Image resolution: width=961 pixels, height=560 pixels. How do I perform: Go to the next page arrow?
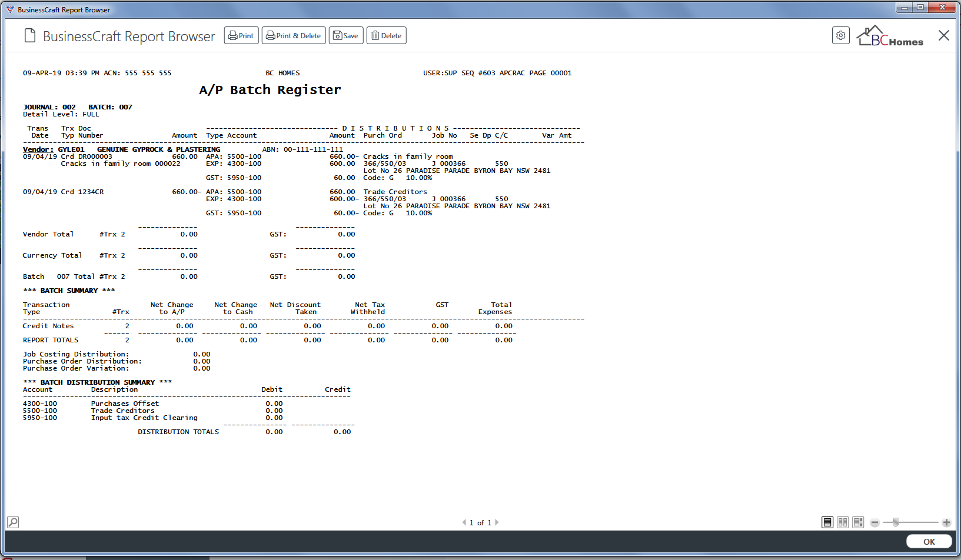click(x=497, y=522)
